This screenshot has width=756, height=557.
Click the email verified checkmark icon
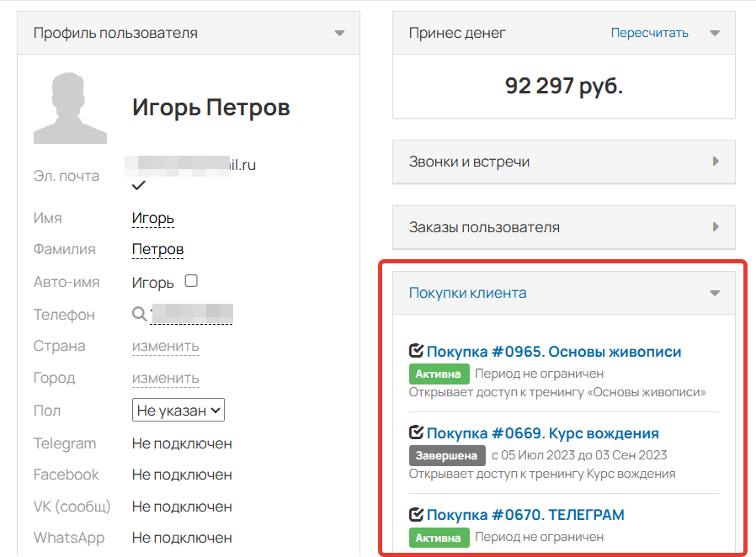click(137, 184)
